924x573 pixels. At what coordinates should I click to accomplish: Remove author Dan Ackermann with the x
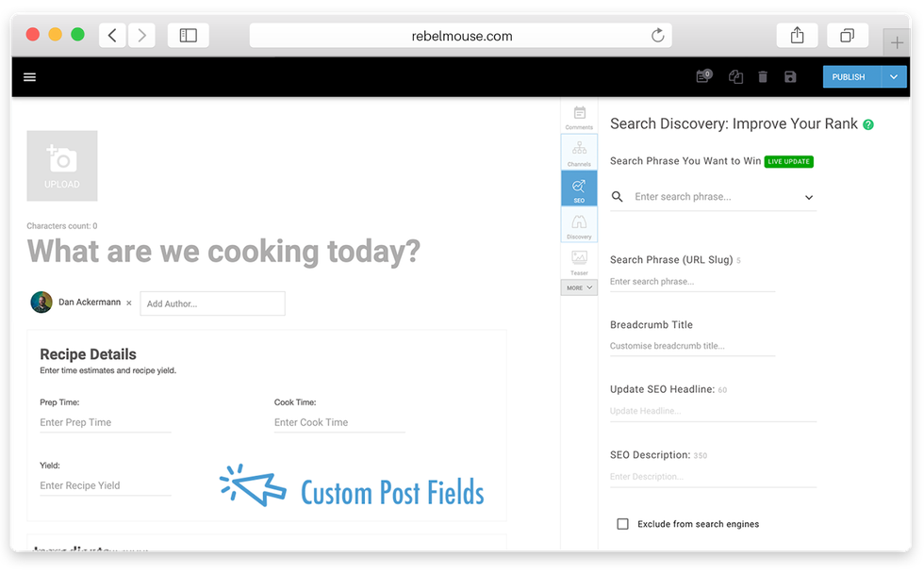coord(129,303)
